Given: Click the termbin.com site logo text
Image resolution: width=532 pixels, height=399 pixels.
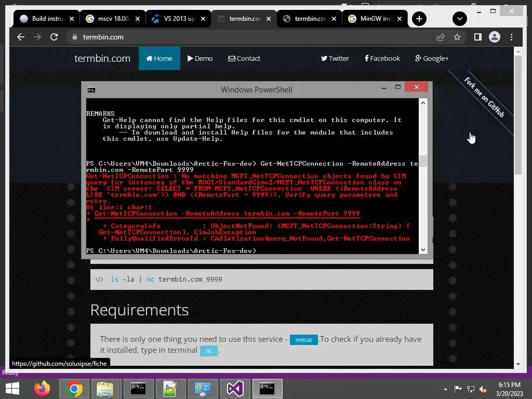Looking at the screenshot, I should coord(102,58).
